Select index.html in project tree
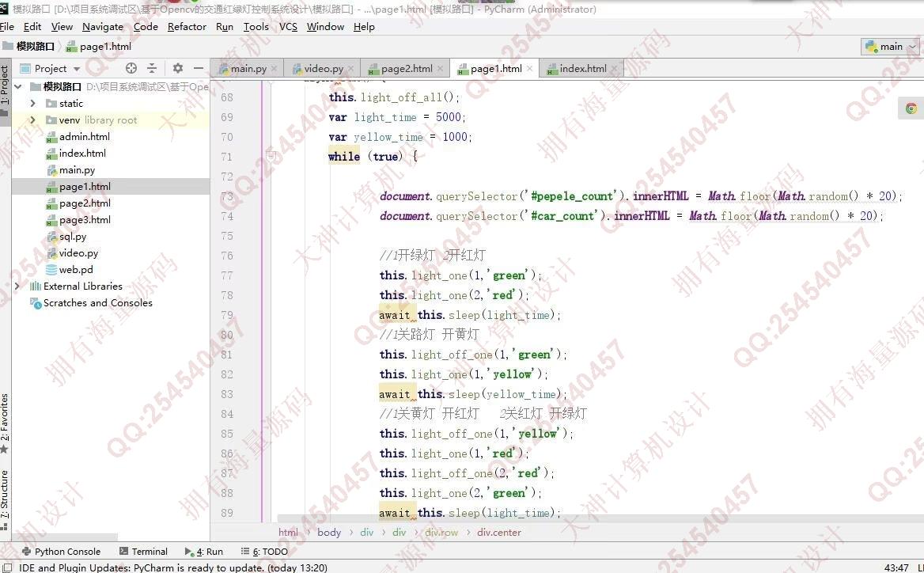 tap(82, 153)
